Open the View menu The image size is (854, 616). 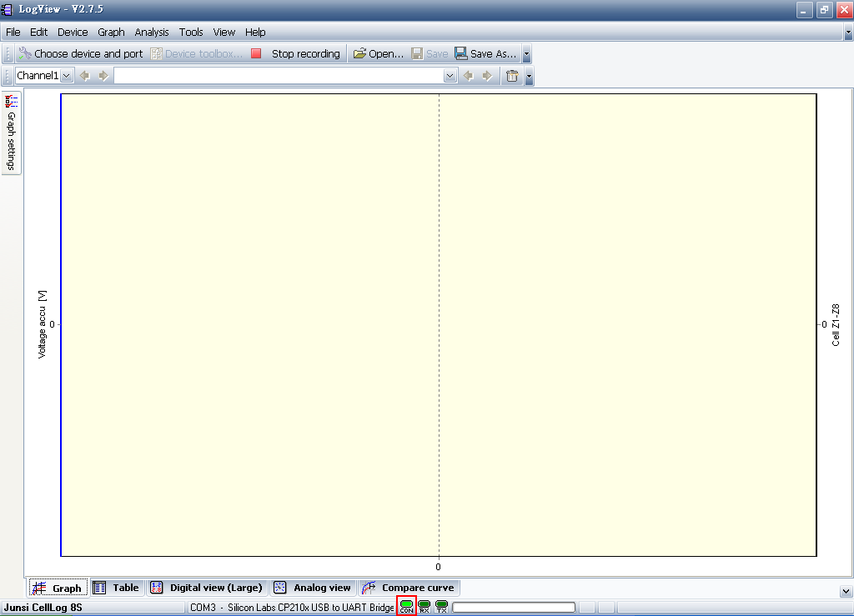[x=224, y=33]
